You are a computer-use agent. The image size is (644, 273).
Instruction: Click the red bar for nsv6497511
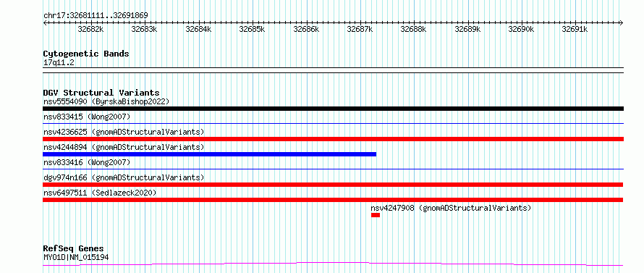coord(333,200)
